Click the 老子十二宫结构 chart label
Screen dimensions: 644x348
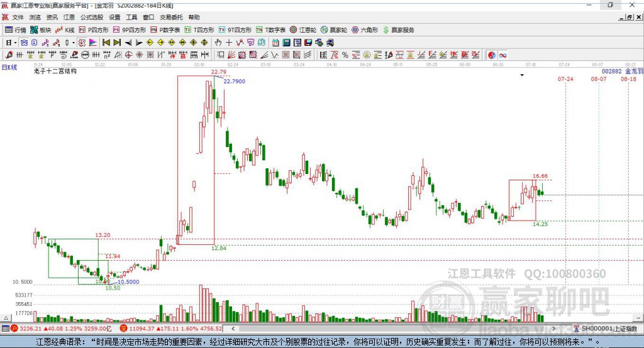click(x=55, y=71)
